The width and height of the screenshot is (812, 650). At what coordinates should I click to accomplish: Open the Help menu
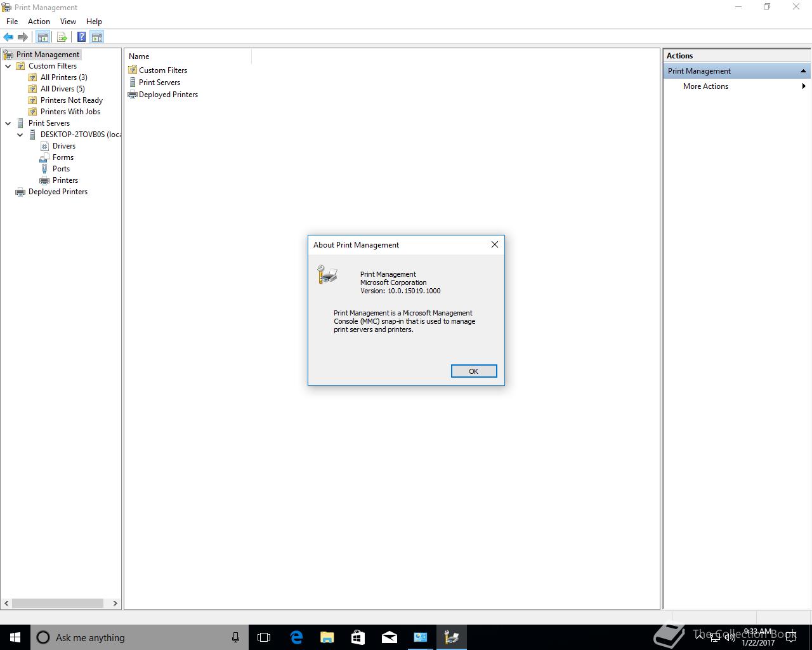(x=94, y=22)
